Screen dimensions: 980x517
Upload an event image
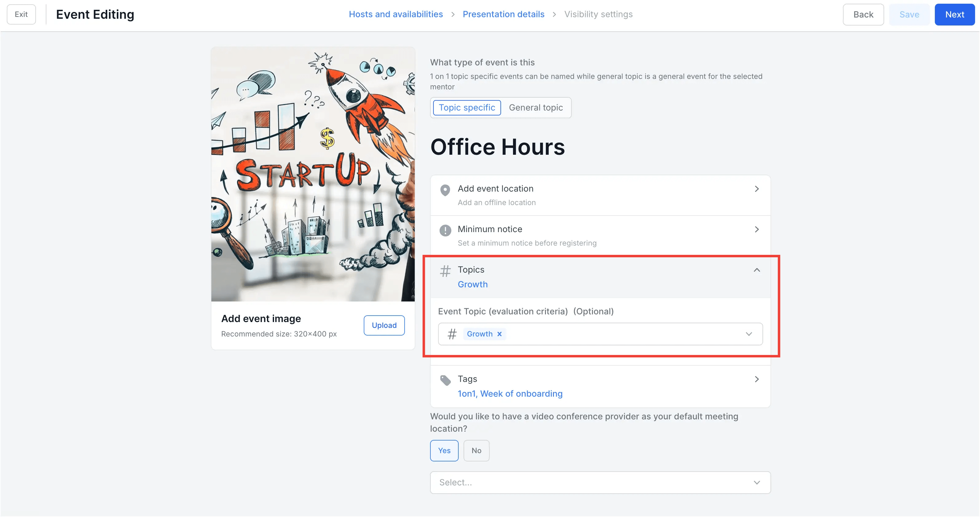pos(384,325)
